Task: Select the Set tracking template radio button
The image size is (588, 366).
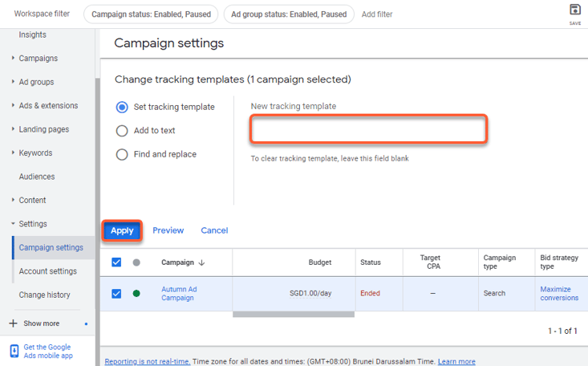Action: [x=122, y=107]
